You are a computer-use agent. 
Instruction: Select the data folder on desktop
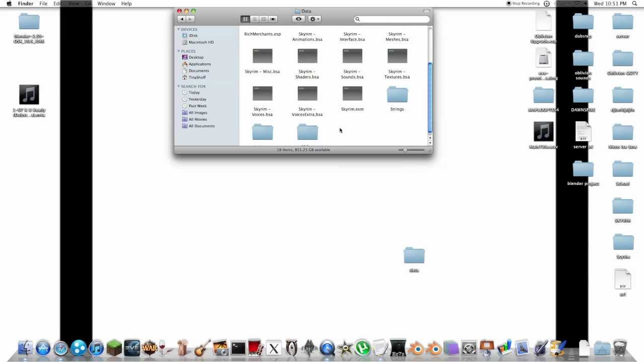click(414, 255)
